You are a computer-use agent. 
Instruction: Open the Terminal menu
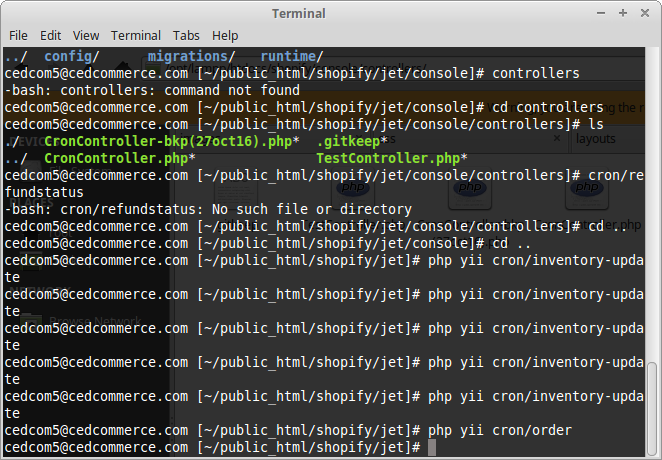tap(135, 35)
